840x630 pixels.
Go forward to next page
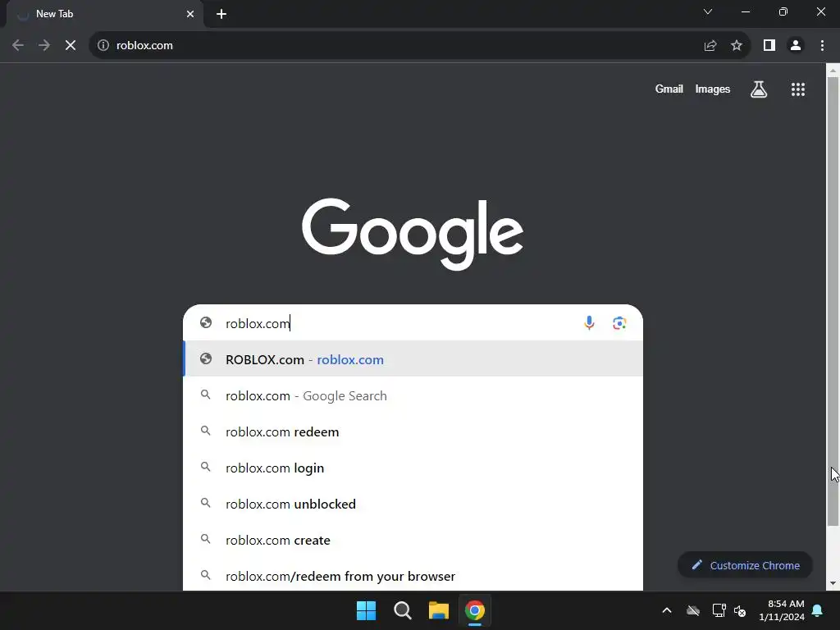click(x=44, y=46)
